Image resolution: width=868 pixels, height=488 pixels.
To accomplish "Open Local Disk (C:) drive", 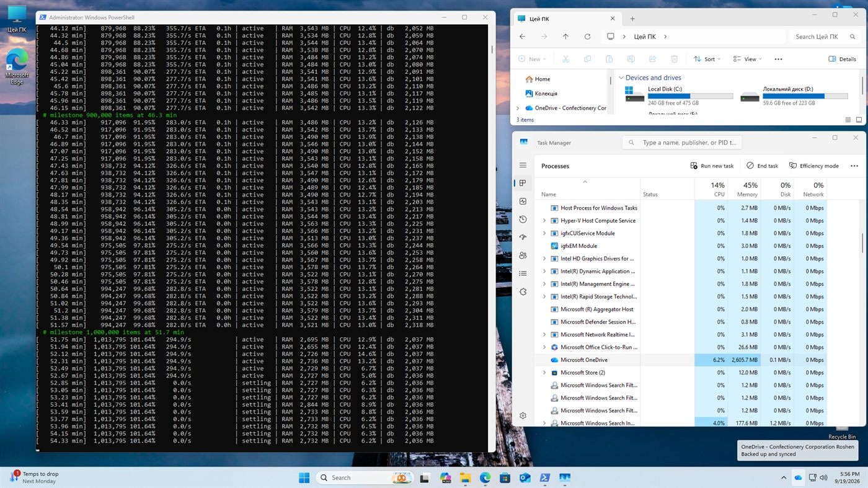I will (679, 96).
